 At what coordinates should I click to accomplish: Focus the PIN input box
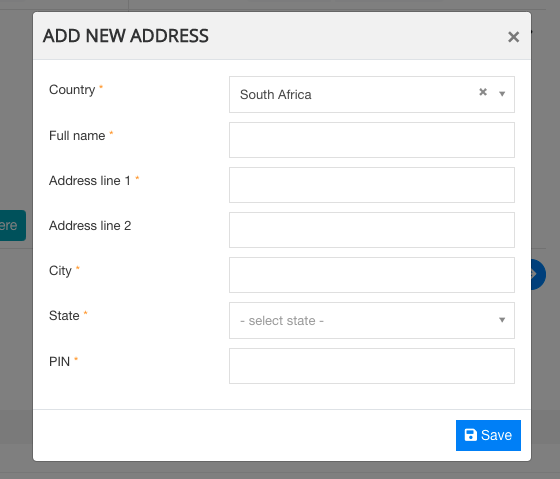click(371, 366)
